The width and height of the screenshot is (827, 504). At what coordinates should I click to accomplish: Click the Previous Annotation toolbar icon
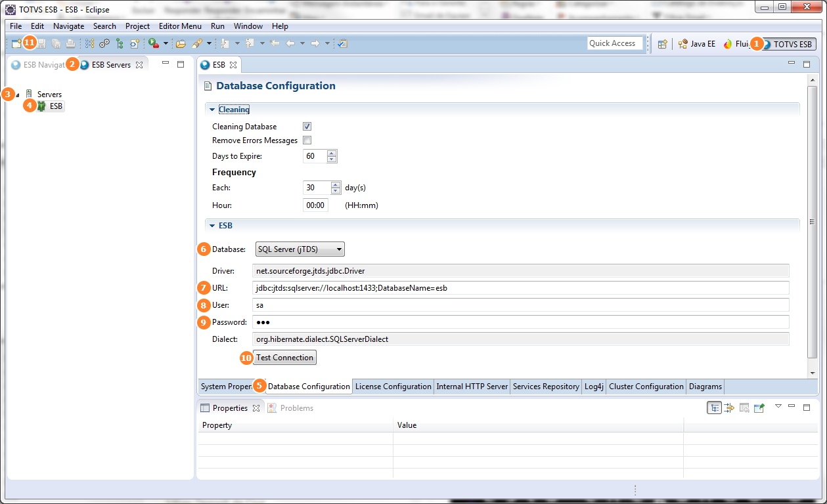[x=250, y=44]
